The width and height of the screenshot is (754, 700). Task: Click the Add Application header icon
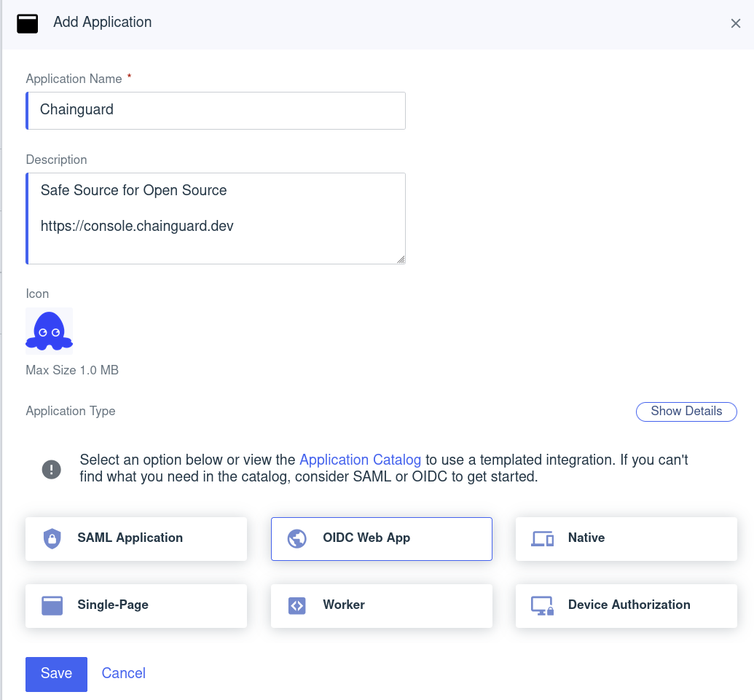click(x=27, y=23)
